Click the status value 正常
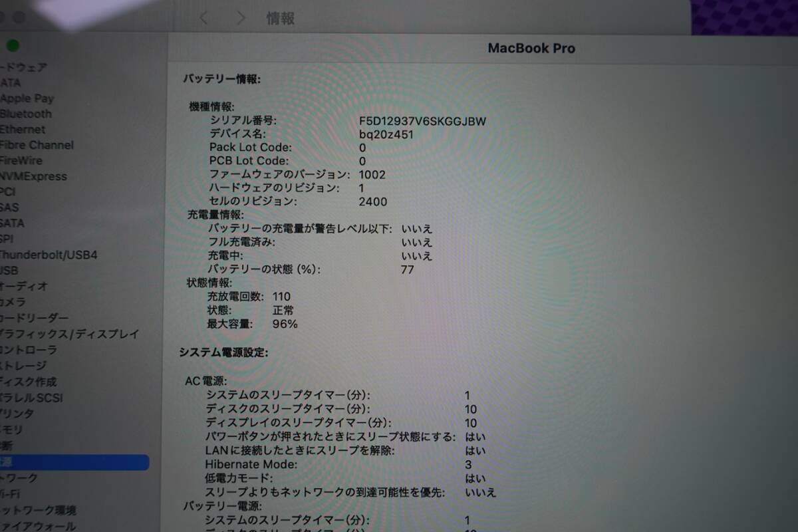Image resolution: width=798 pixels, height=532 pixels. tap(283, 310)
